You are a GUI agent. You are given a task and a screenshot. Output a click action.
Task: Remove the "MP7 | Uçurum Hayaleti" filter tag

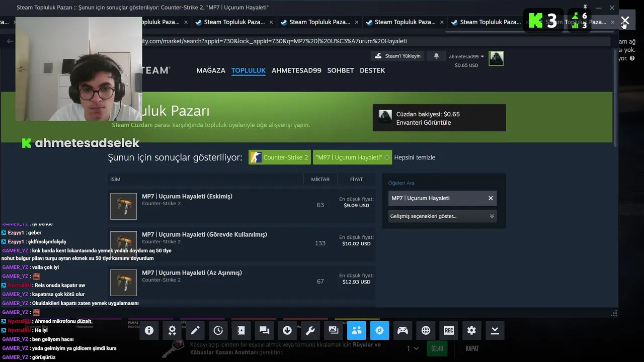(x=386, y=157)
